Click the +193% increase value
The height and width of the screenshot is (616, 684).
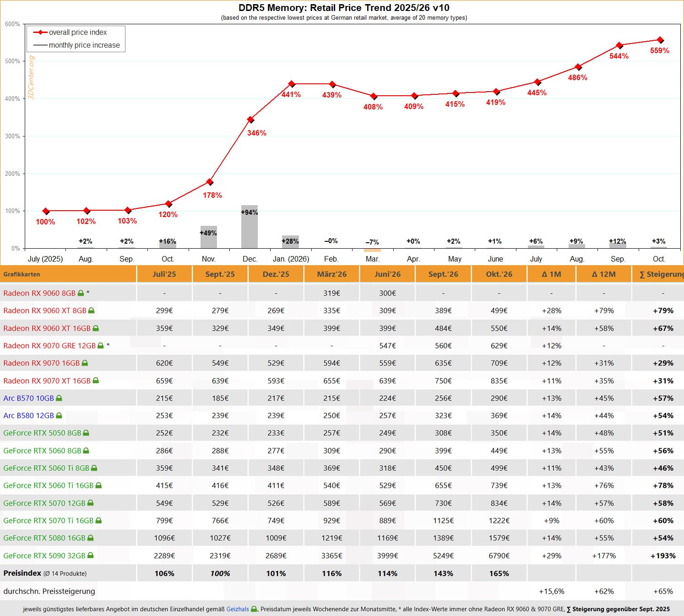(x=663, y=556)
